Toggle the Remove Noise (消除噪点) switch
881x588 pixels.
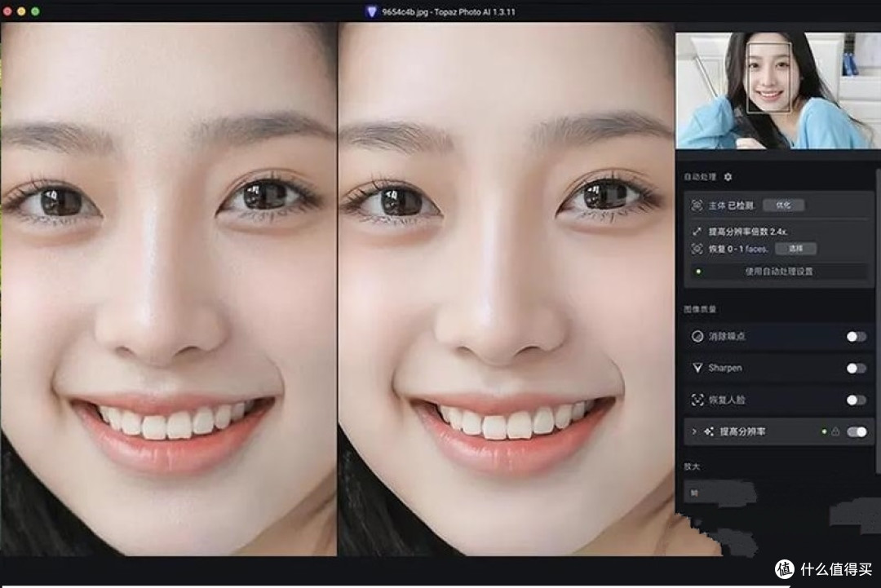pyautogui.click(x=857, y=336)
